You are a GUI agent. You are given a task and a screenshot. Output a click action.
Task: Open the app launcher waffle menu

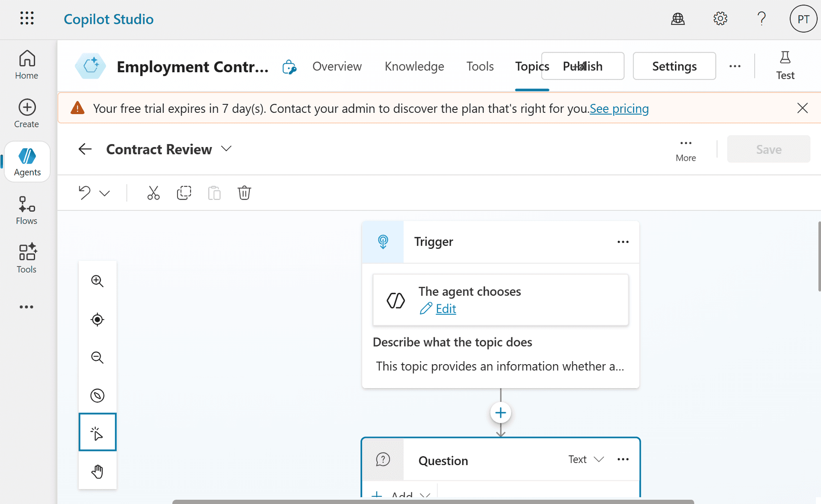(x=27, y=18)
